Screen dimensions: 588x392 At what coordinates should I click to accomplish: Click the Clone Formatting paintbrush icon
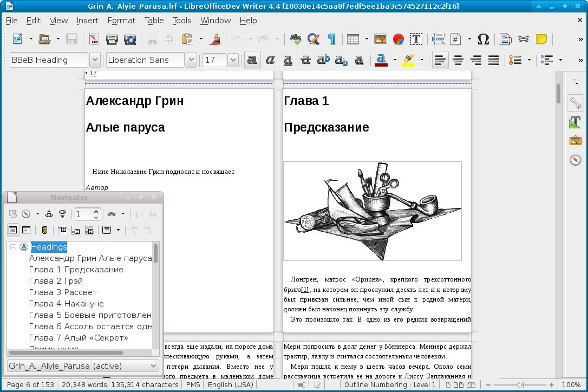tap(215, 39)
